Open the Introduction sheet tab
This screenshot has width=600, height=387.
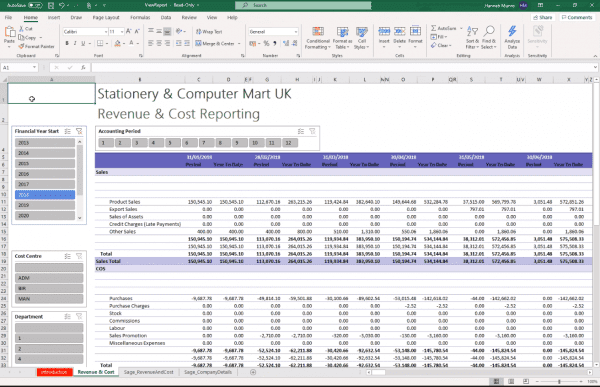pyautogui.click(x=54, y=372)
